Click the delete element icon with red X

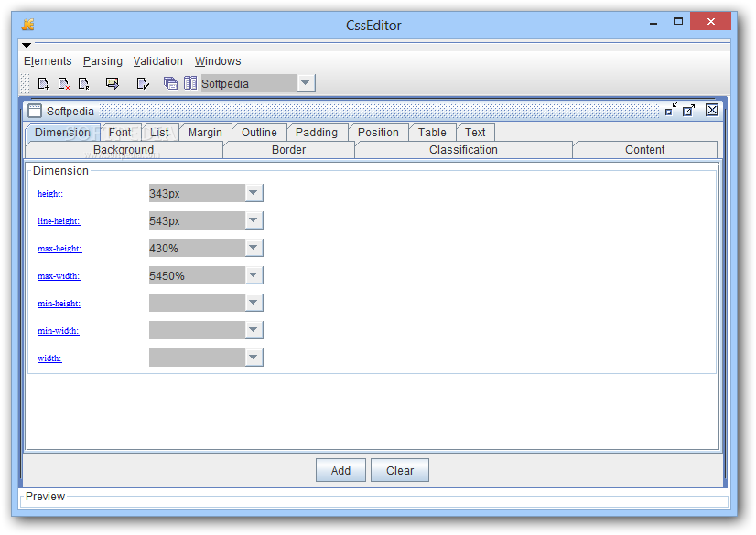pyautogui.click(x=64, y=84)
